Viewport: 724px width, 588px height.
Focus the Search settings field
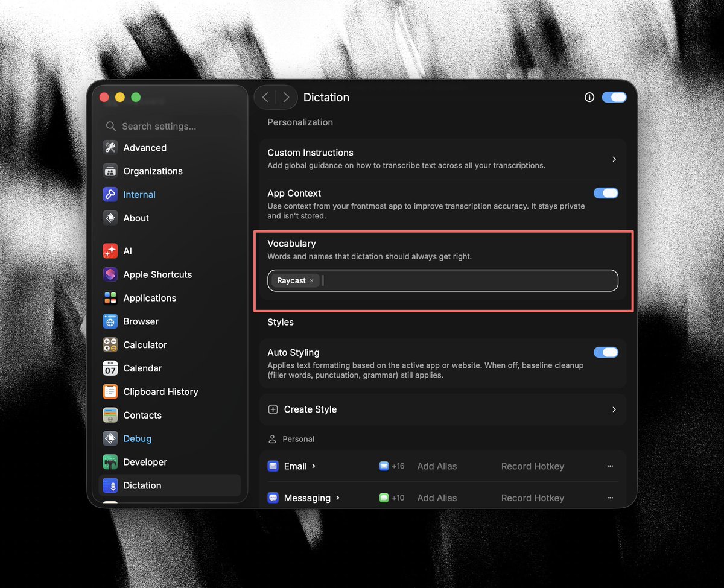pyautogui.click(x=170, y=126)
